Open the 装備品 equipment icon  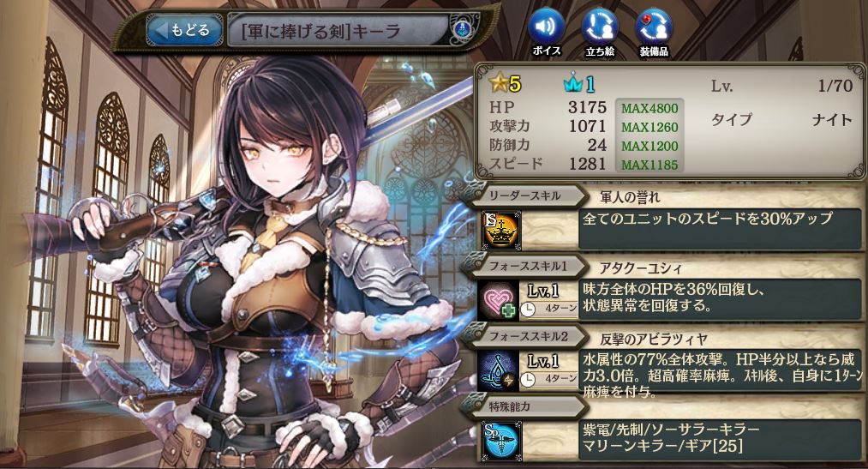coord(654,33)
